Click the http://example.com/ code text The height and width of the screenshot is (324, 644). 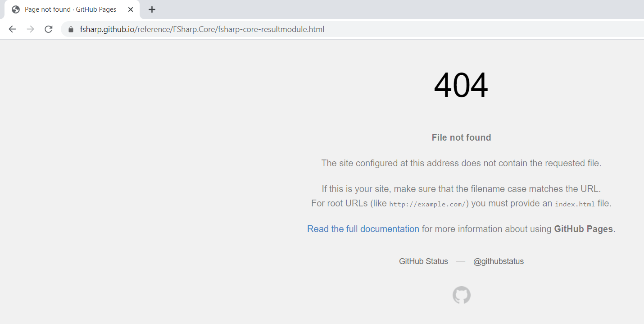pos(428,204)
